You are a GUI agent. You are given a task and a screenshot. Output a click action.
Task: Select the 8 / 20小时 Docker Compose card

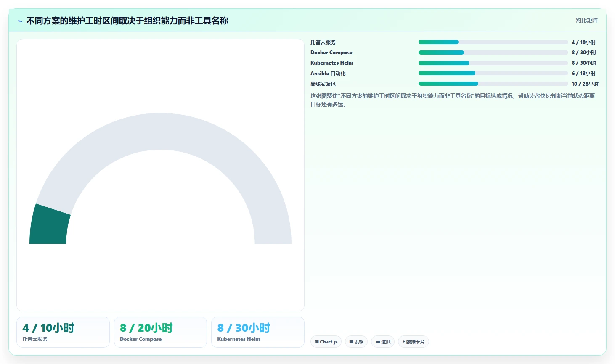coord(160,332)
